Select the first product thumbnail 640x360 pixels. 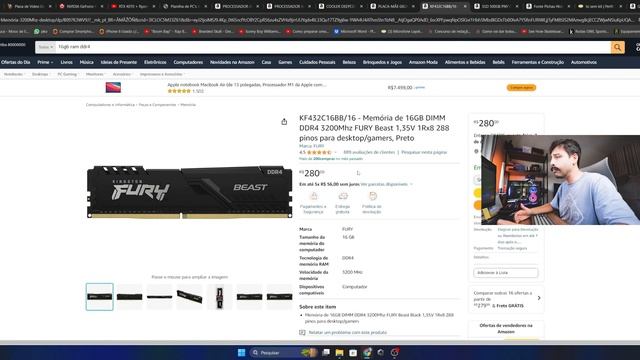tap(100, 297)
